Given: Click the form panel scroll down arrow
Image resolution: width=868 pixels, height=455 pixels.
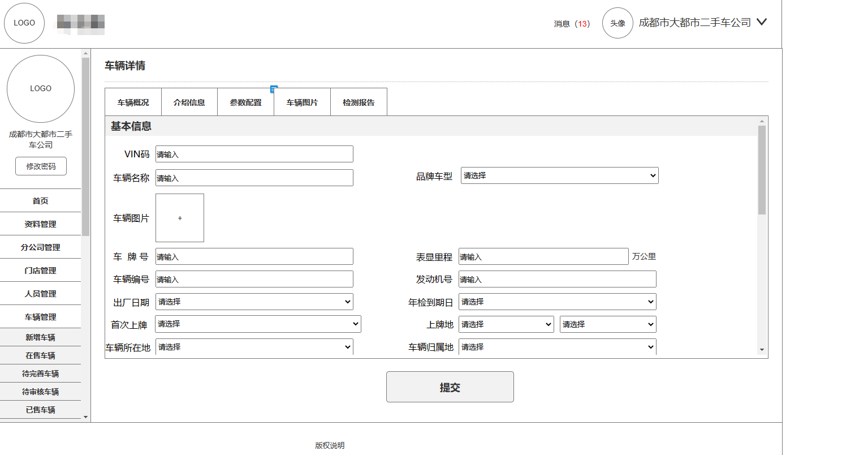Looking at the screenshot, I should point(762,350).
